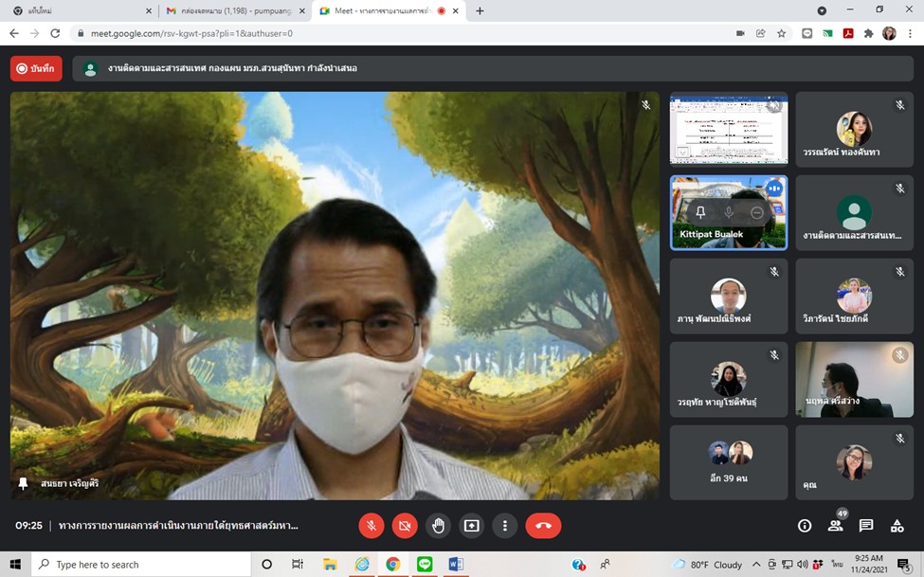Toggle the raise hand button

pyautogui.click(x=438, y=526)
